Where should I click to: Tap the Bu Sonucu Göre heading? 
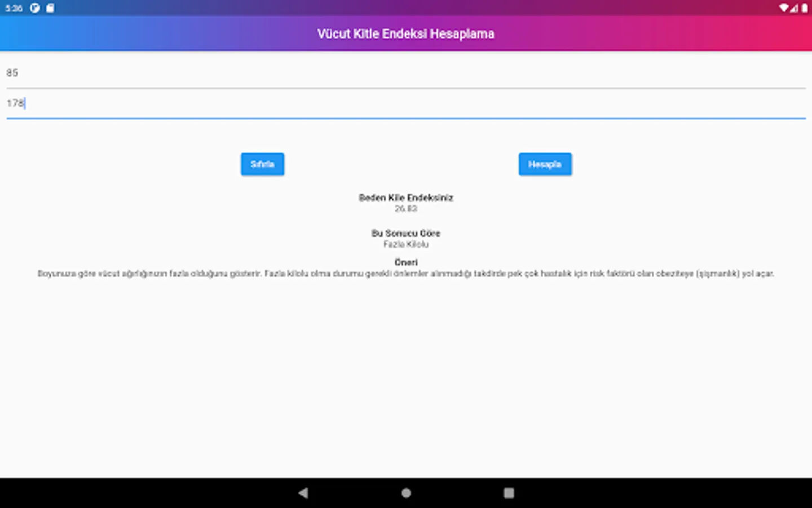(406, 233)
